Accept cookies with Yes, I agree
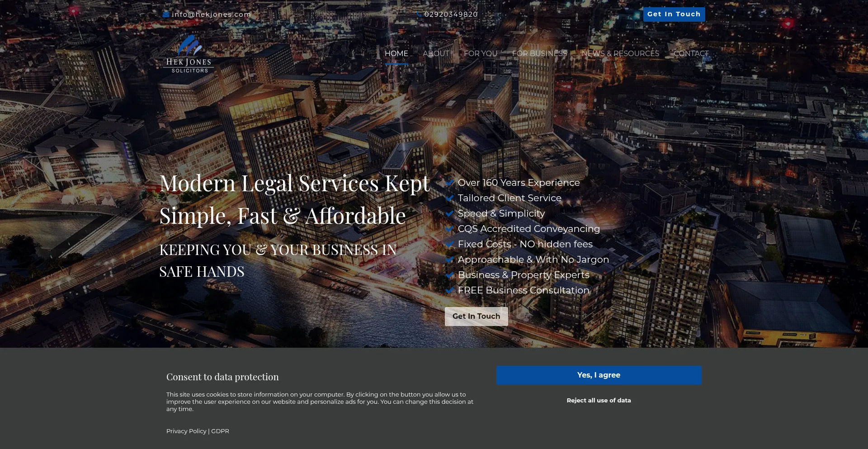 (599, 375)
